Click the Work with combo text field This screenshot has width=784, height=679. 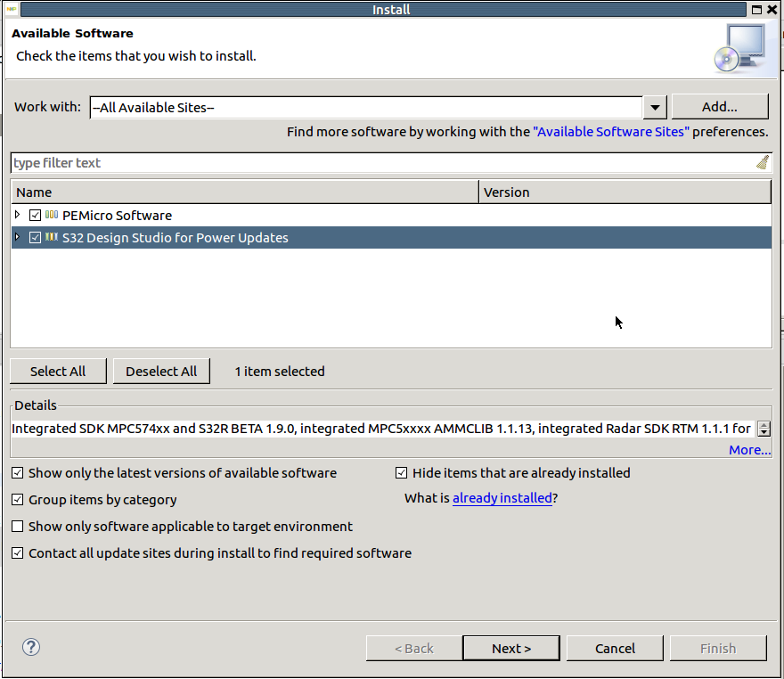point(366,108)
